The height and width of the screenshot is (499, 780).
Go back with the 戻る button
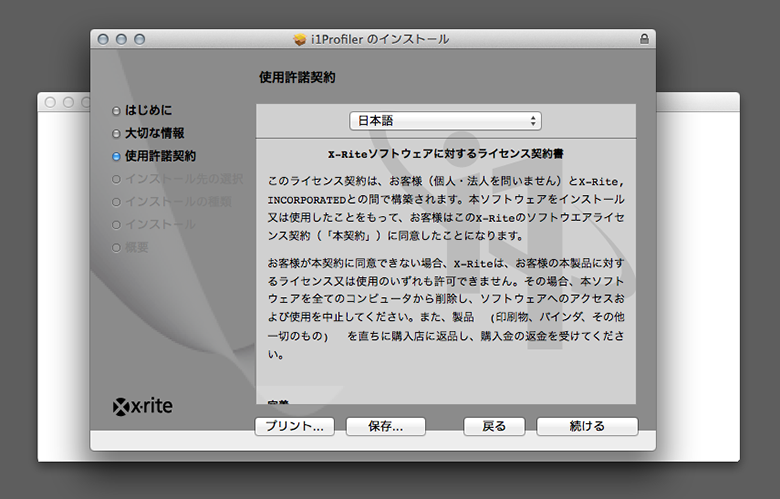pyautogui.click(x=494, y=426)
